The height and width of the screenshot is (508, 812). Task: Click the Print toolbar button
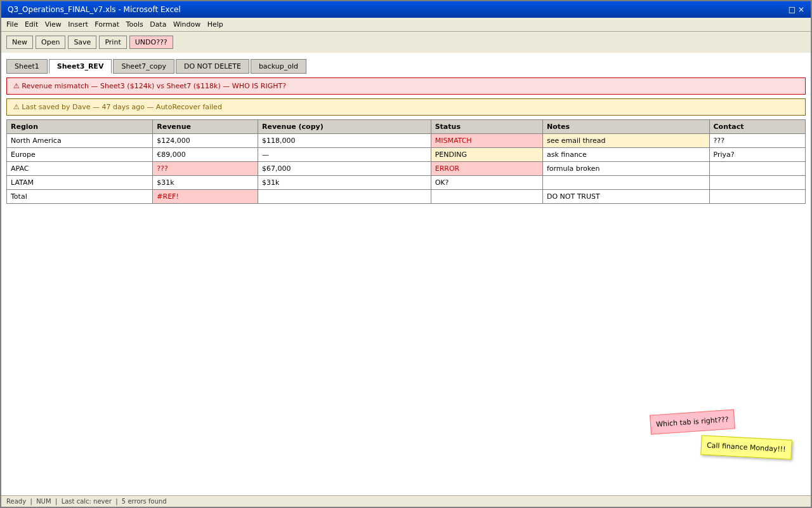tap(113, 43)
